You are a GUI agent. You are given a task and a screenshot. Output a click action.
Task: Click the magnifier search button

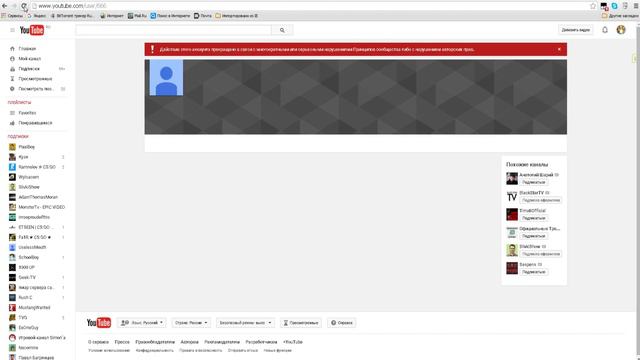click(282, 30)
